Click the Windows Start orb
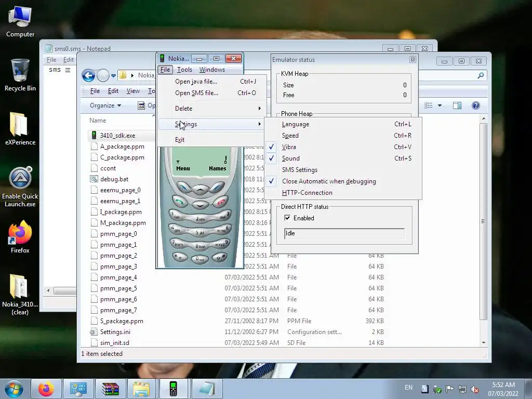 pyautogui.click(x=14, y=389)
